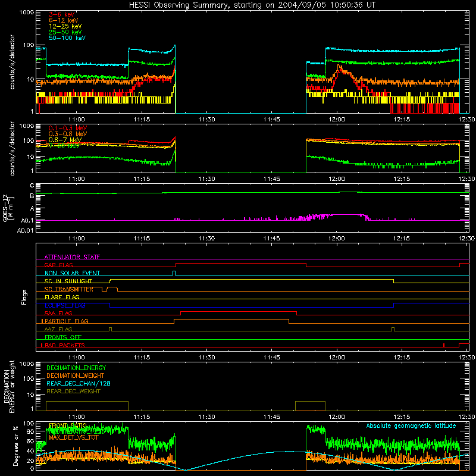
Task: Click the 0.3-0.8 MeV legend label
Action: pos(68,134)
